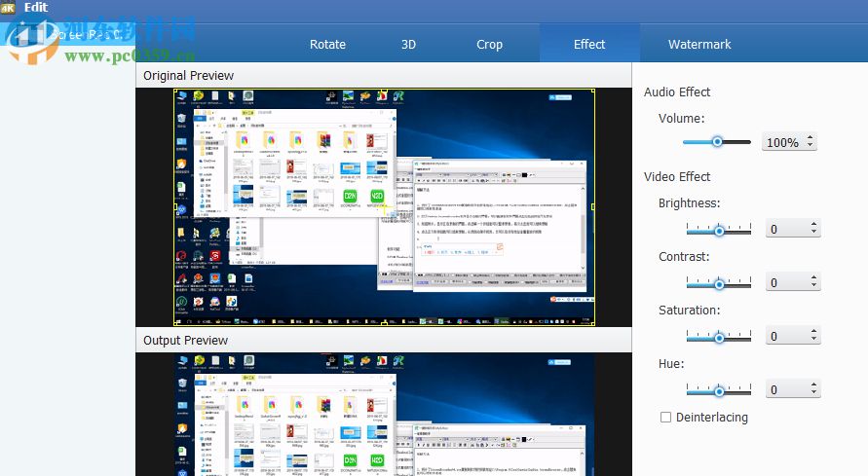Click the left-edge crop handle
This screenshot has height=476, width=868.
(x=175, y=206)
